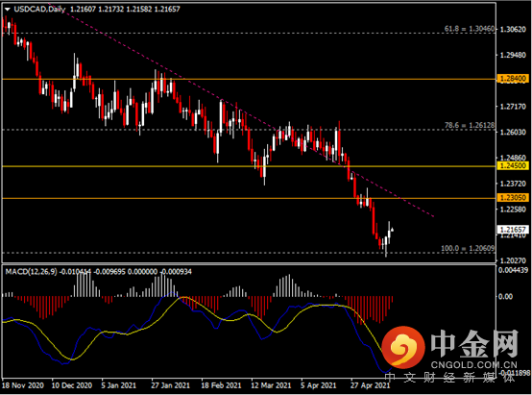Click the 27 Jan 2021 date marker
Image resolution: width=532 pixels, height=395 pixels.
click(170, 385)
